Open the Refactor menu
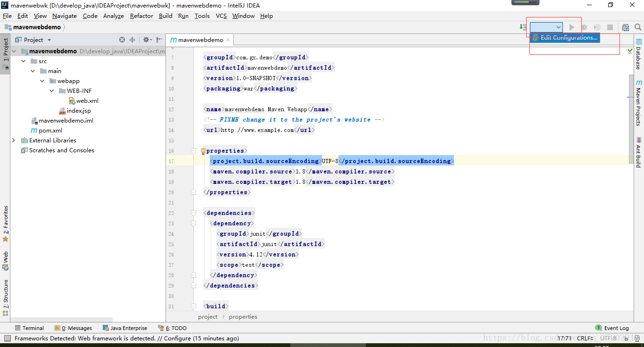 [141, 16]
